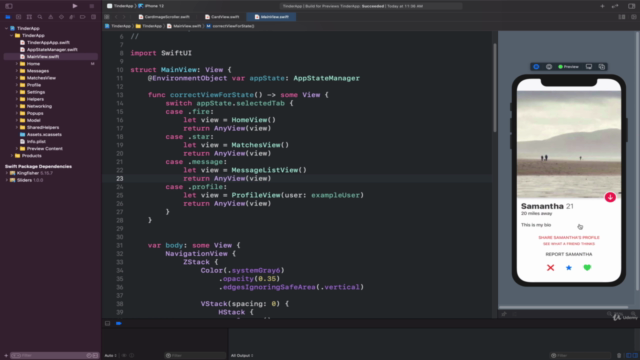The image size is (640, 360).
Task: Expand the Messages folder
Action: point(17,71)
